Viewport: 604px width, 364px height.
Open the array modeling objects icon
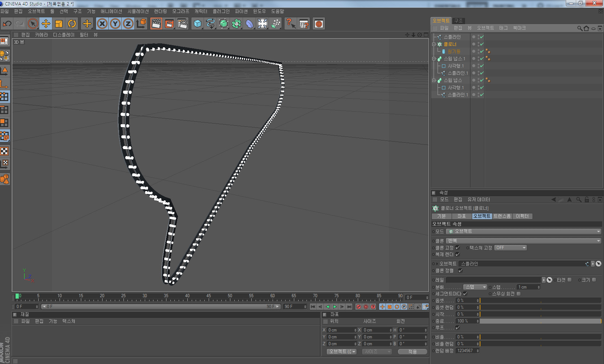click(x=236, y=24)
